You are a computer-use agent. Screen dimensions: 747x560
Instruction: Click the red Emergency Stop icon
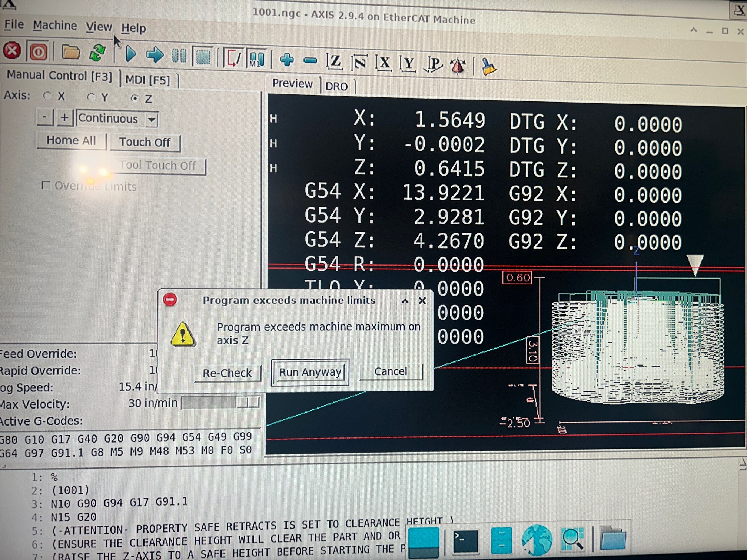tap(12, 51)
